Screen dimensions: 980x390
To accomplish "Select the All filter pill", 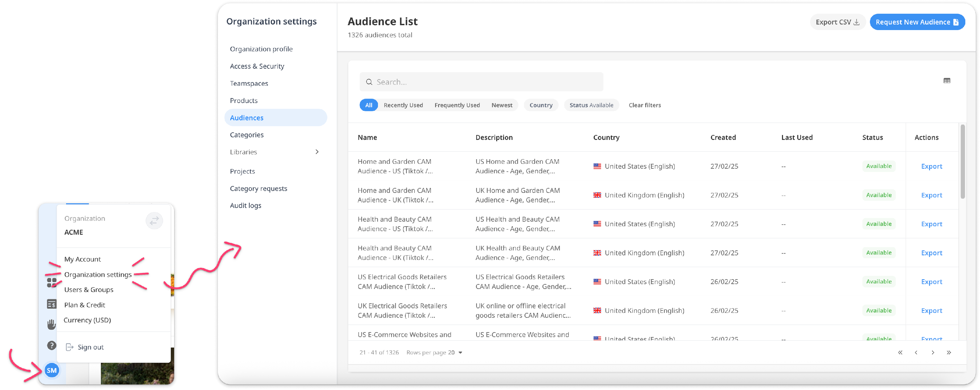I will [x=368, y=105].
